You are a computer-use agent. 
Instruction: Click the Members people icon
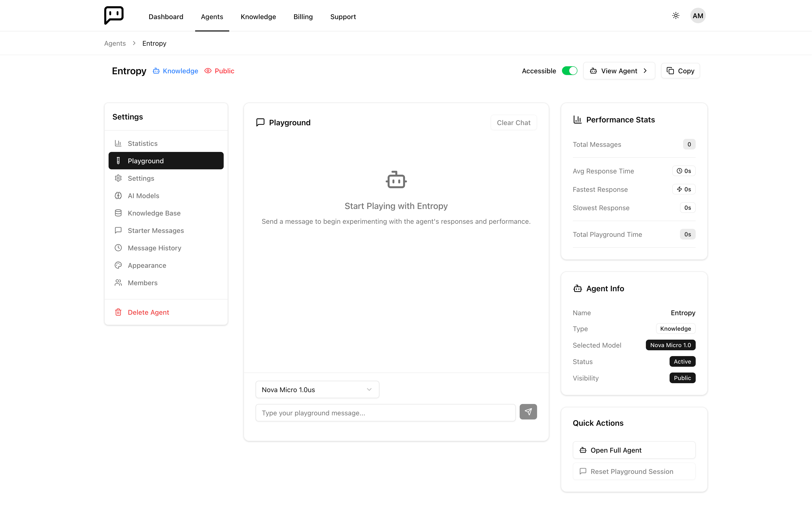pyautogui.click(x=118, y=283)
